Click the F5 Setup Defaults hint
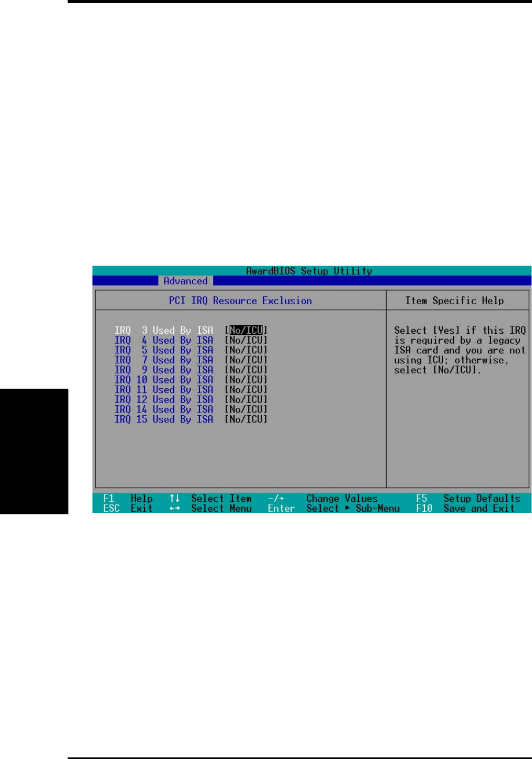 pyautogui.click(x=468, y=499)
